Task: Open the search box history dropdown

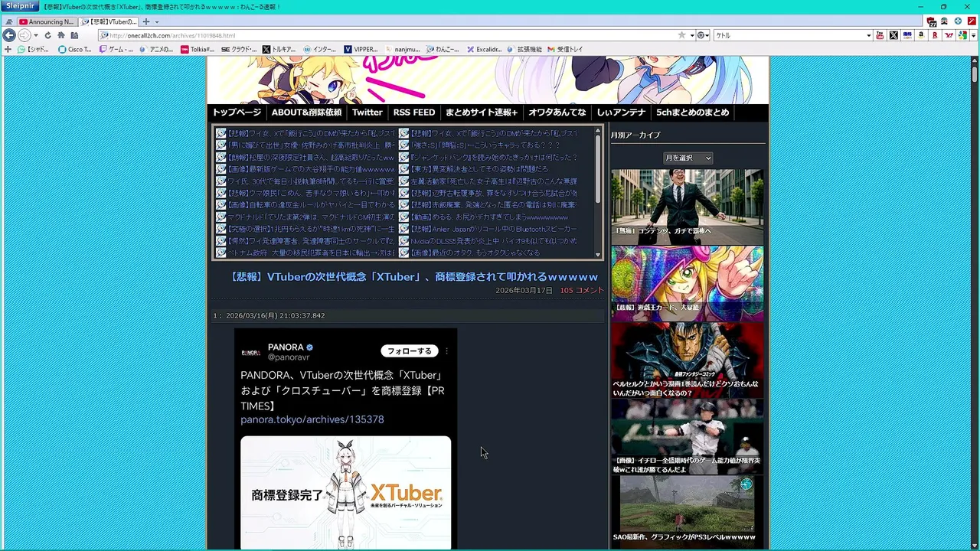Action: pos(869,35)
